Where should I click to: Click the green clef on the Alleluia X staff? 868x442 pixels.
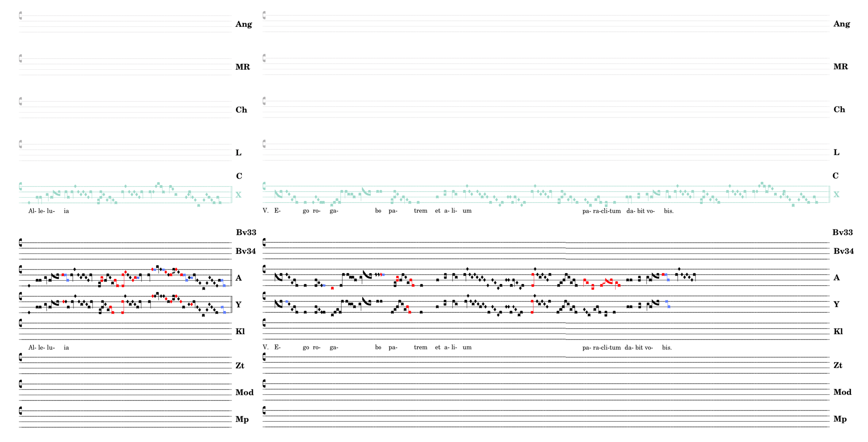(x=21, y=186)
